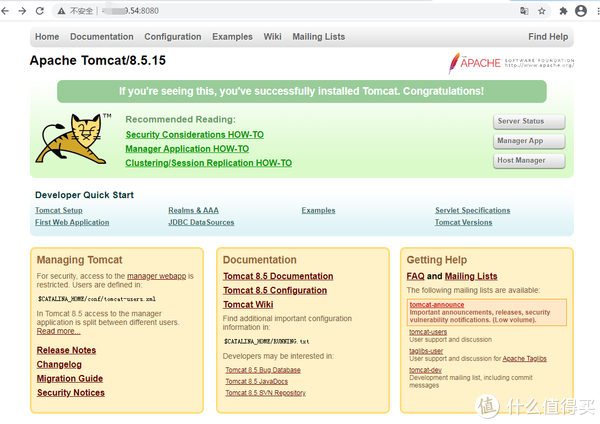Image resolution: width=600 pixels, height=424 pixels.
Task: Open Clustering/Session Replication HOW-TO link
Action: tap(209, 163)
